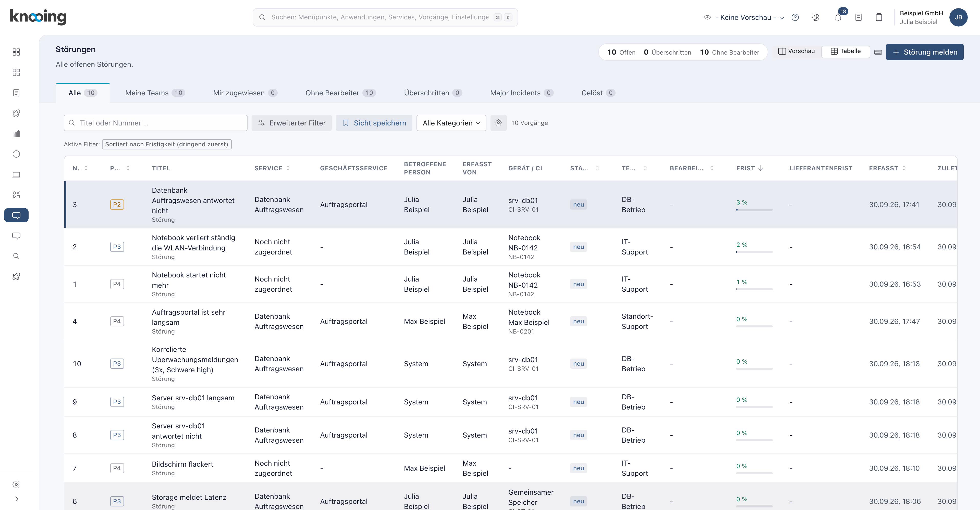Select the Überschritten tab
This screenshot has width=980, height=510.
pyautogui.click(x=433, y=93)
